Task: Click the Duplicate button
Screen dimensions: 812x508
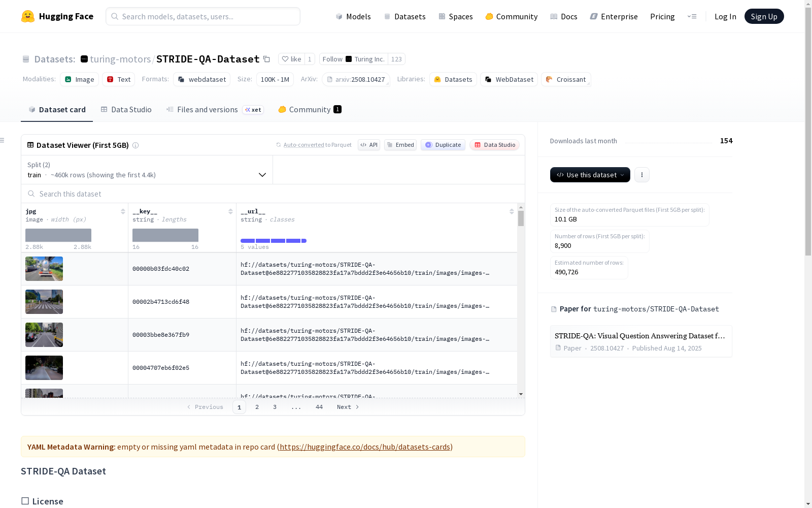Action: point(443,145)
